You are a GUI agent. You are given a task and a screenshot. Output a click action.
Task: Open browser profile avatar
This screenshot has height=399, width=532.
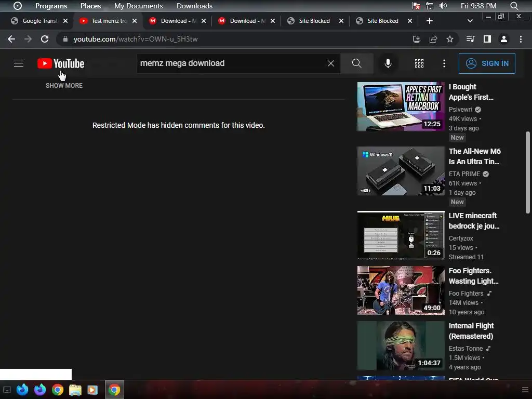click(x=504, y=39)
